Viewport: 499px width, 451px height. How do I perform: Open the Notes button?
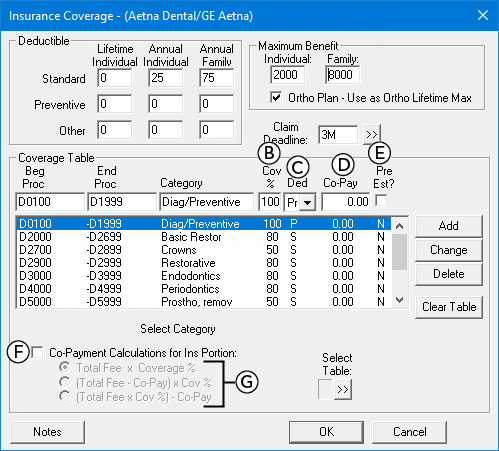click(47, 432)
